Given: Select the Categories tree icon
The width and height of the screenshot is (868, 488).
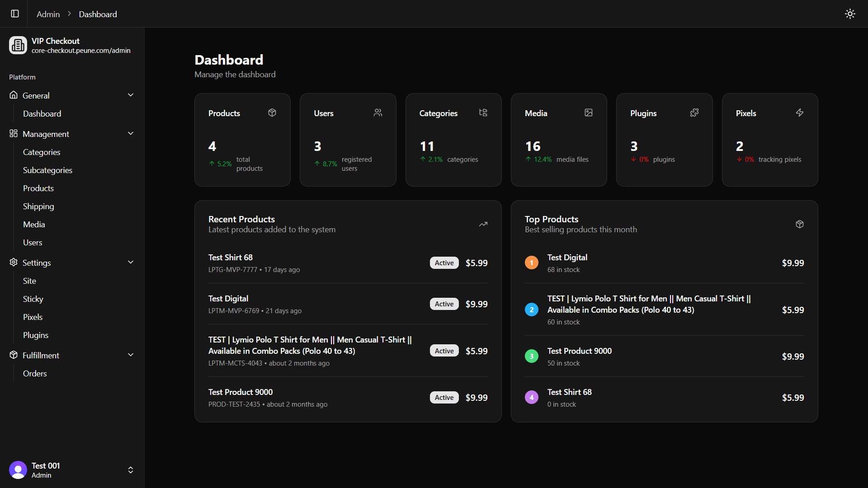Looking at the screenshot, I should pyautogui.click(x=483, y=113).
